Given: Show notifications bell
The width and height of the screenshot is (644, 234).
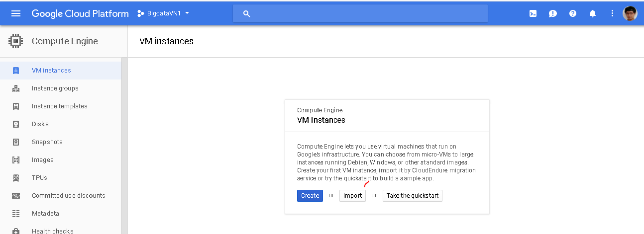Looking at the screenshot, I should click(x=593, y=13).
